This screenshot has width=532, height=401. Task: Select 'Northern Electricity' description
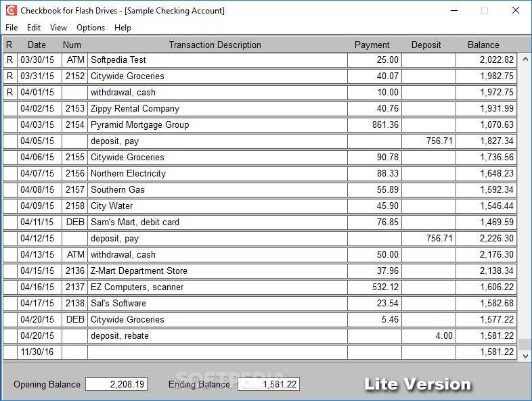(x=217, y=174)
